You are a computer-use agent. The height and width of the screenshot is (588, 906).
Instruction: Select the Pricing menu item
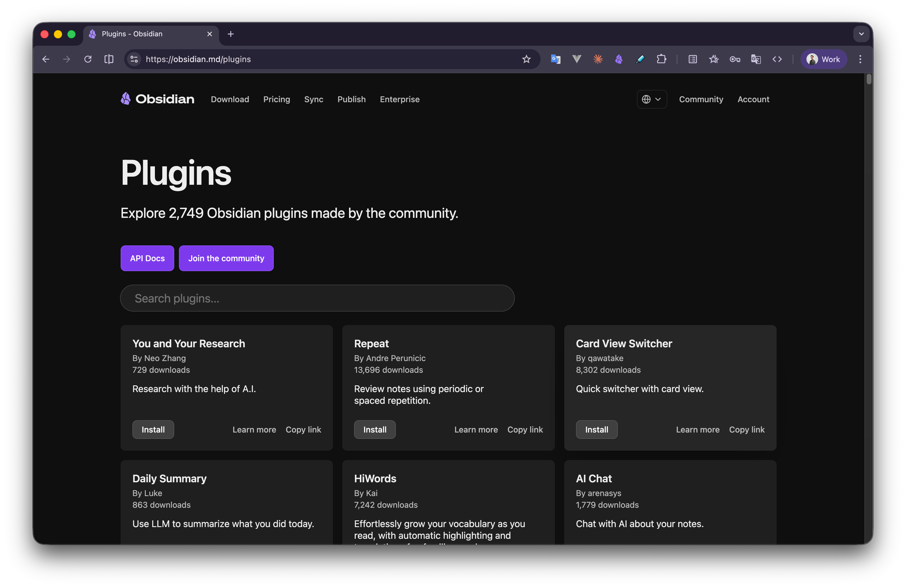coord(276,99)
